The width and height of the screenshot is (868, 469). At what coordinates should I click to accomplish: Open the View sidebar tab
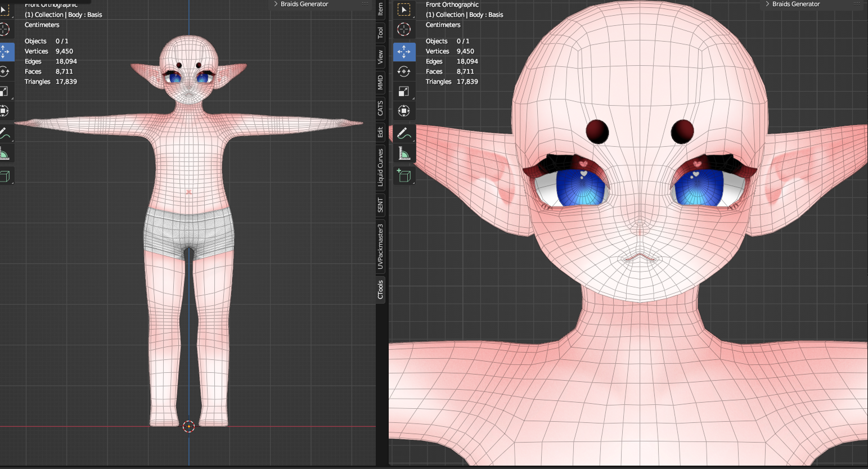[380, 57]
